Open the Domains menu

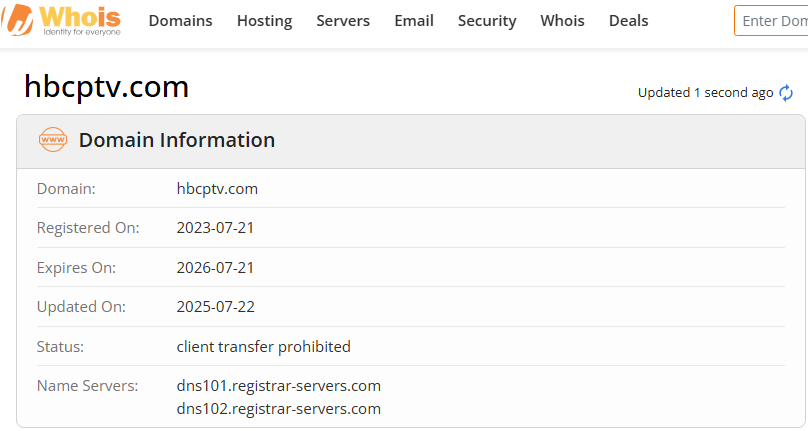pos(180,20)
